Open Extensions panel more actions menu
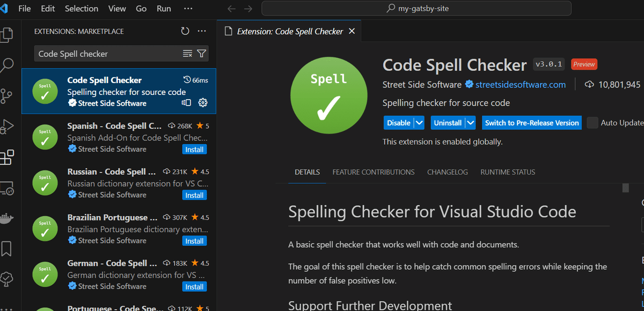 [x=202, y=31]
